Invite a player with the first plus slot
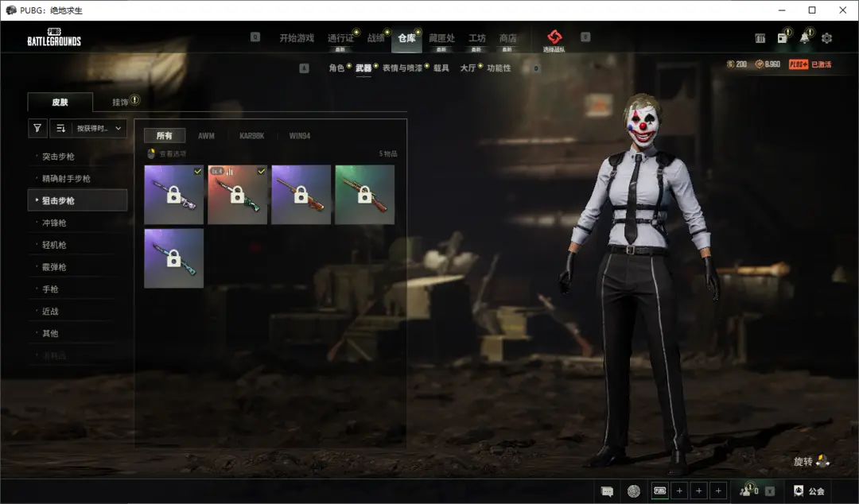The image size is (859, 504). point(679,490)
